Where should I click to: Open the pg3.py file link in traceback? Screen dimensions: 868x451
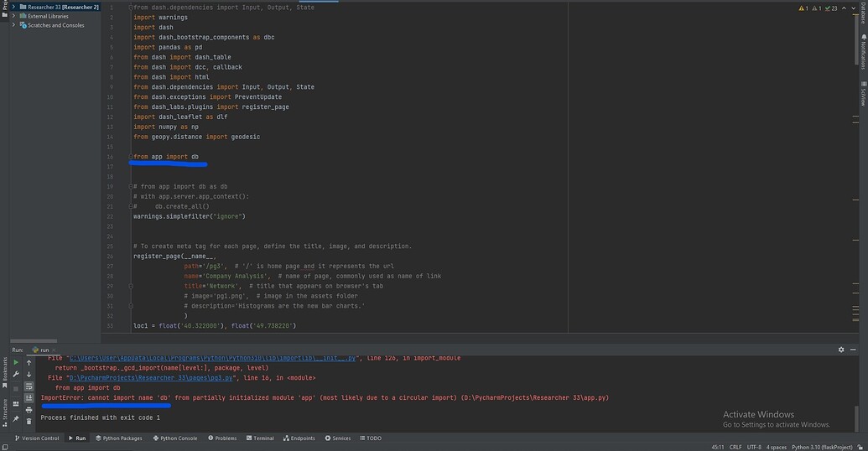(151, 378)
